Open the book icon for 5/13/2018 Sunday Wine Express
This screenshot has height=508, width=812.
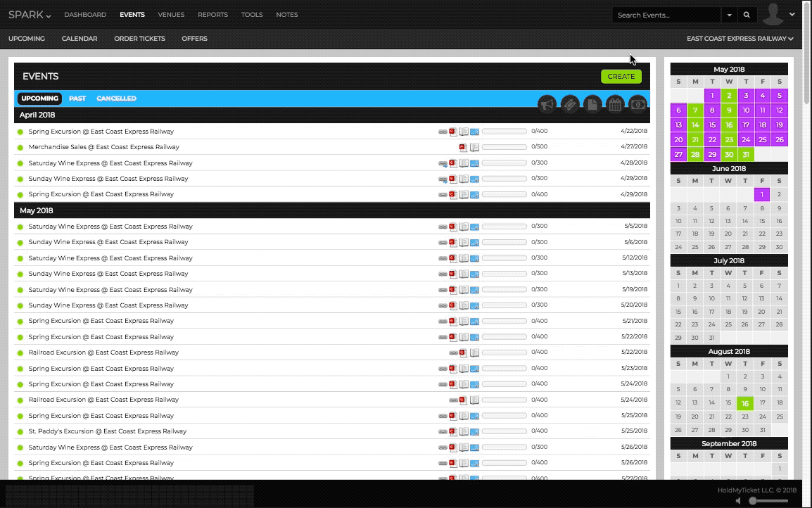coord(464,274)
